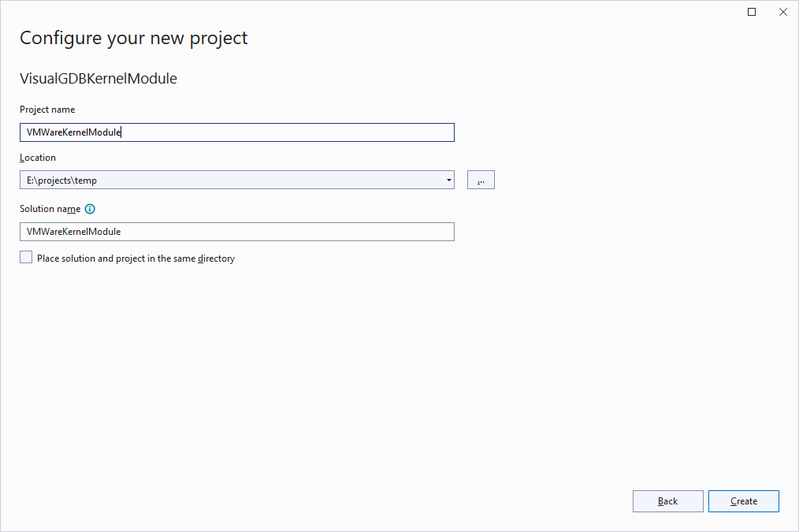Open folder browser with the ellipsis button

pyautogui.click(x=481, y=180)
